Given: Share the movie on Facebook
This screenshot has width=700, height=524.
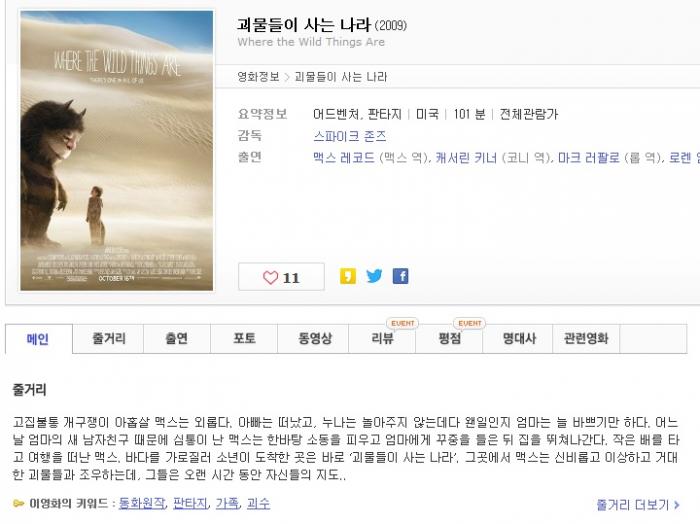Looking at the screenshot, I should (x=400, y=276).
